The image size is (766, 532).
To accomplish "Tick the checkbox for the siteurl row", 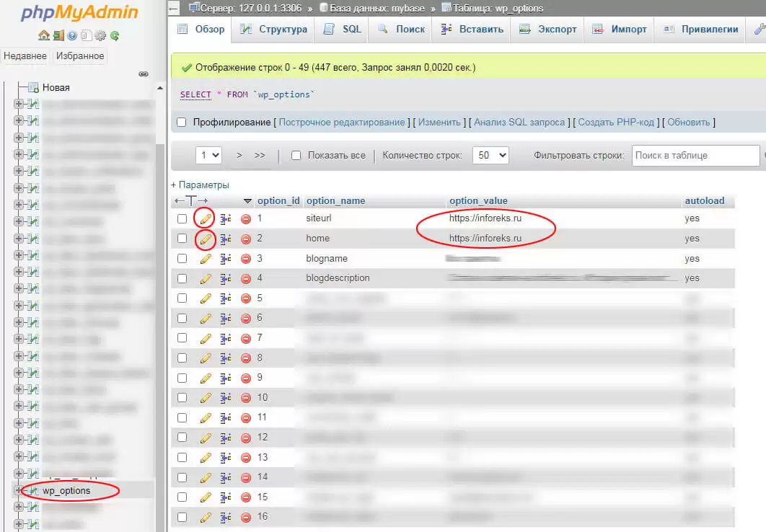I will pos(182,218).
